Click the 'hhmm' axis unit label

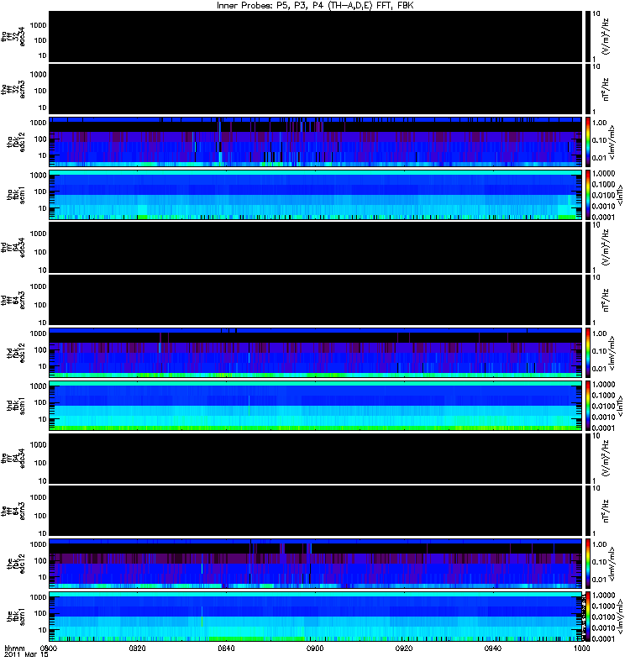(14, 648)
